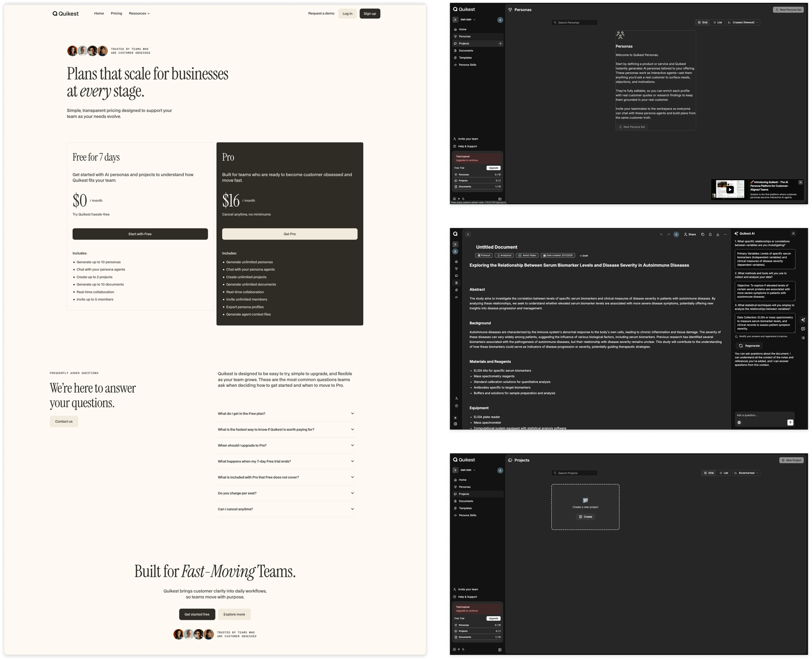Image resolution: width=812 pixels, height=660 pixels.
Task: Play the Introducing Quikest video thumbnail
Action: coord(730,189)
